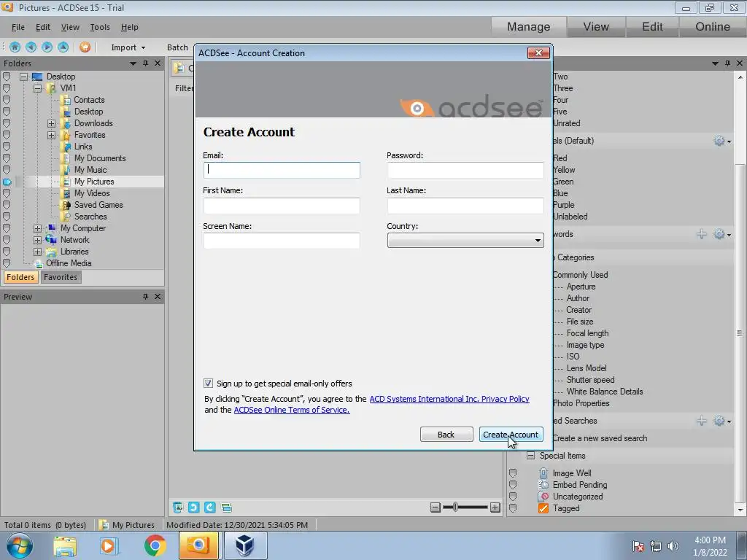The image size is (747, 560).
Task: Uncheck Sign up for special email-only offers
Action: pos(208,384)
